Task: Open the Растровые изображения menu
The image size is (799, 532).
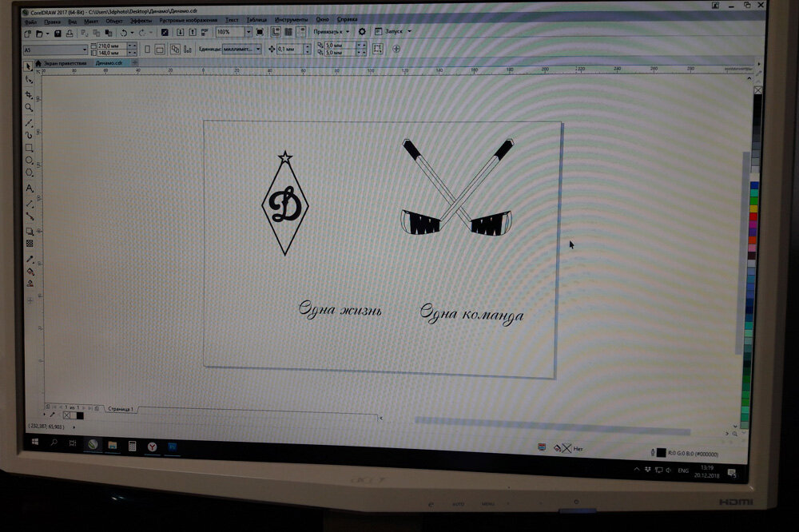Action: [188, 21]
